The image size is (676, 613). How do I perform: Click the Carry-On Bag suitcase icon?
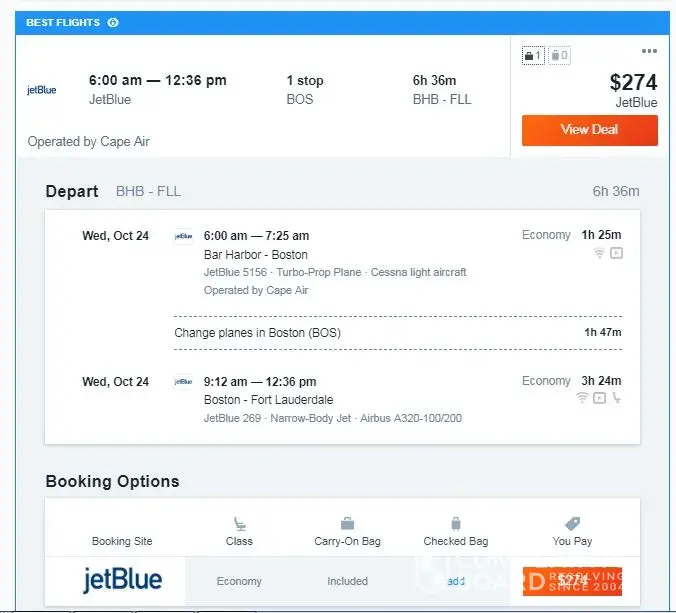[347, 523]
